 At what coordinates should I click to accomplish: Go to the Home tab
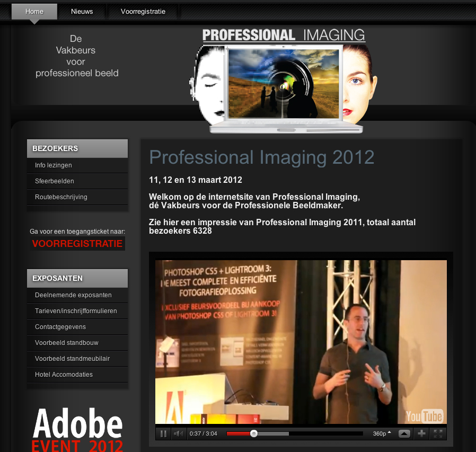34,12
